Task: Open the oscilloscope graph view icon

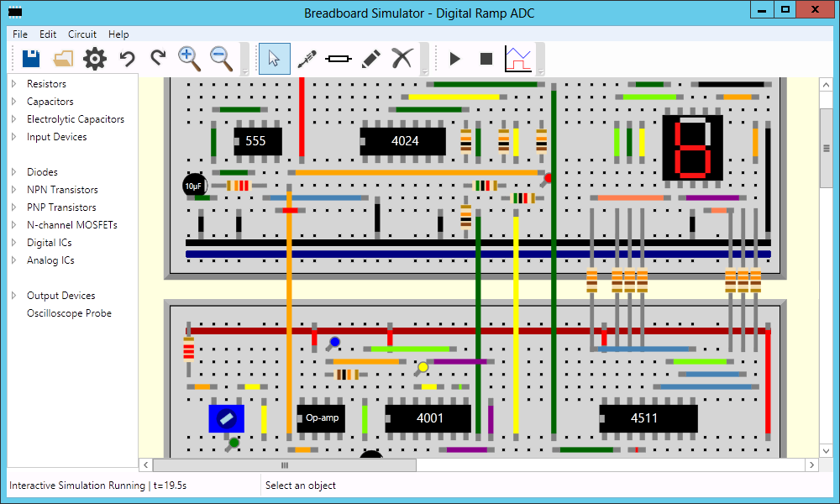Action: coord(517,58)
